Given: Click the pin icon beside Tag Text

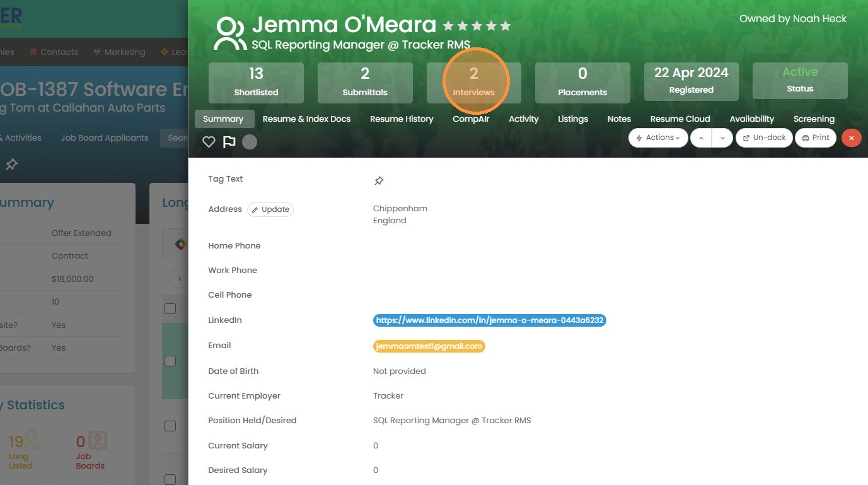Looking at the screenshot, I should (379, 181).
